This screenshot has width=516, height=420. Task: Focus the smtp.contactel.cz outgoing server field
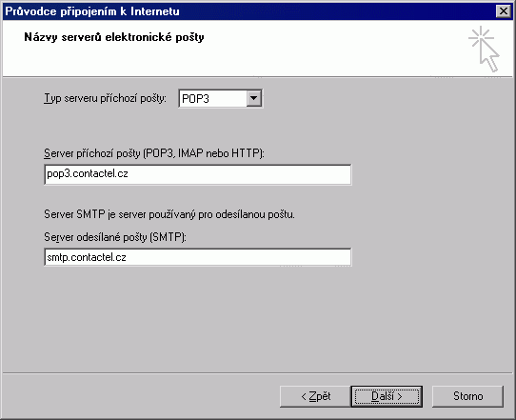(197, 257)
